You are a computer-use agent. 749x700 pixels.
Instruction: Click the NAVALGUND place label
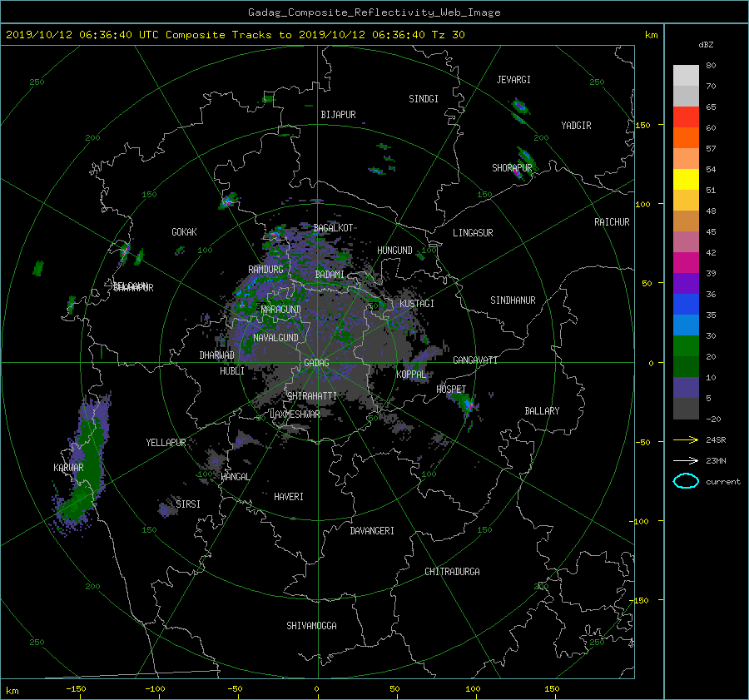tap(275, 338)
